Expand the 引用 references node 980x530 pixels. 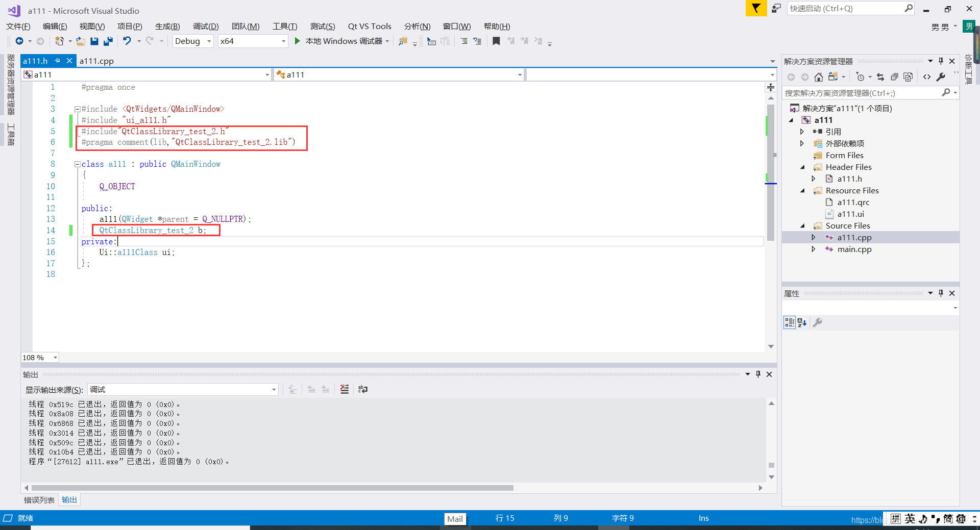[802, 132]
